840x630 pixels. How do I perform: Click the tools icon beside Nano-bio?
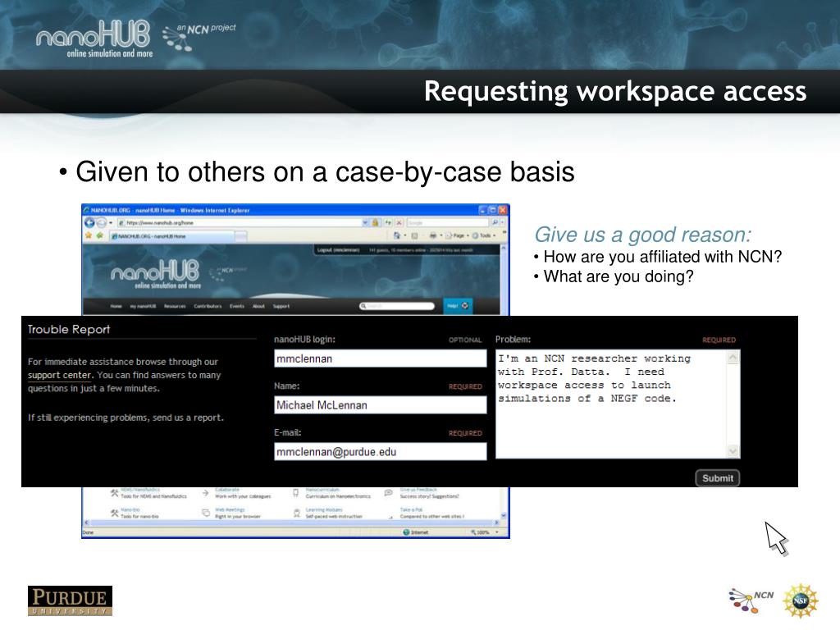(x=114, y=514)
